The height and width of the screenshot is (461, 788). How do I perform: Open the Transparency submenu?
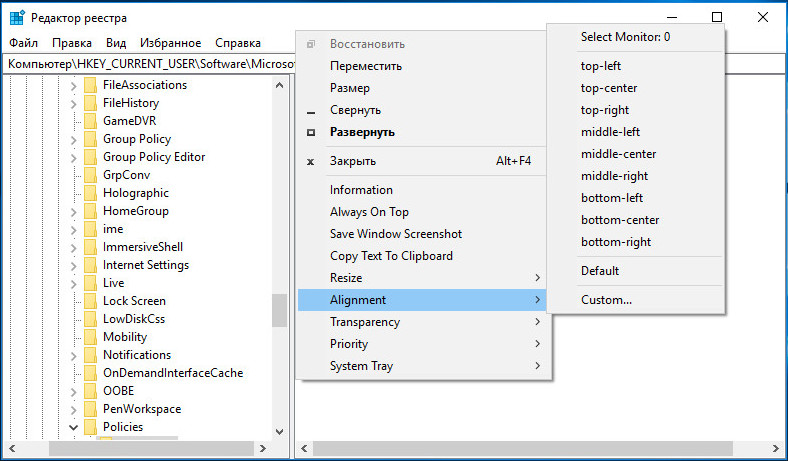click(x=425, y=322)
